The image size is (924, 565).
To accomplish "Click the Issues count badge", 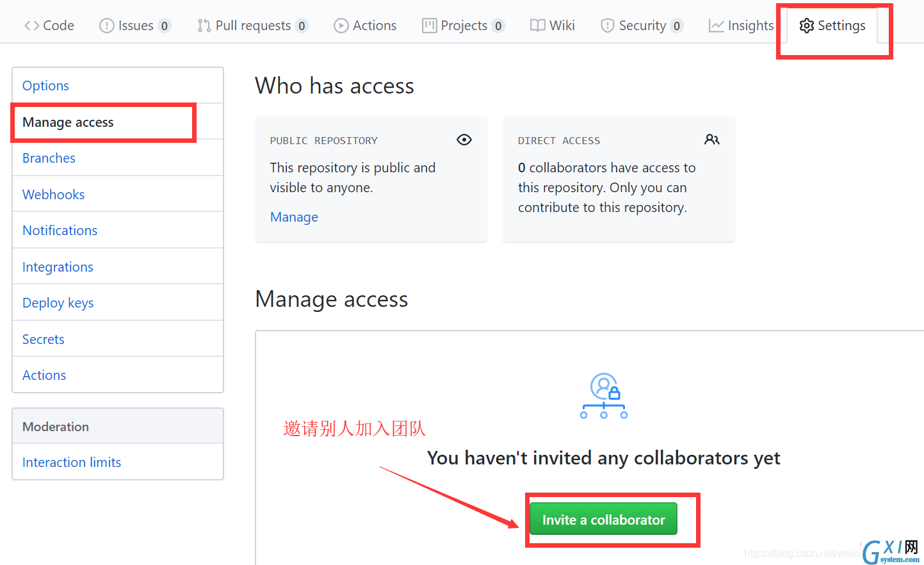I will pos(165,26).
